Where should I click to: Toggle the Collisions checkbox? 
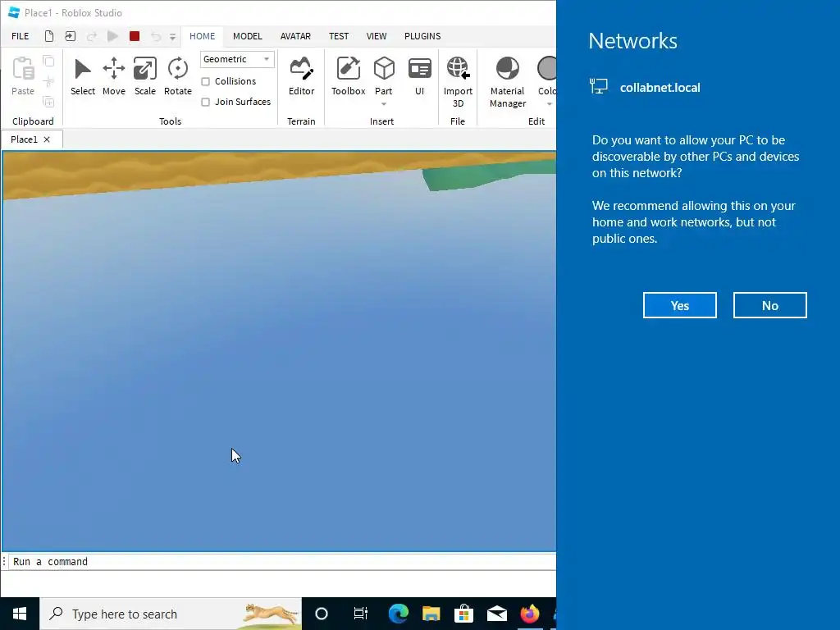click(205, 81)
